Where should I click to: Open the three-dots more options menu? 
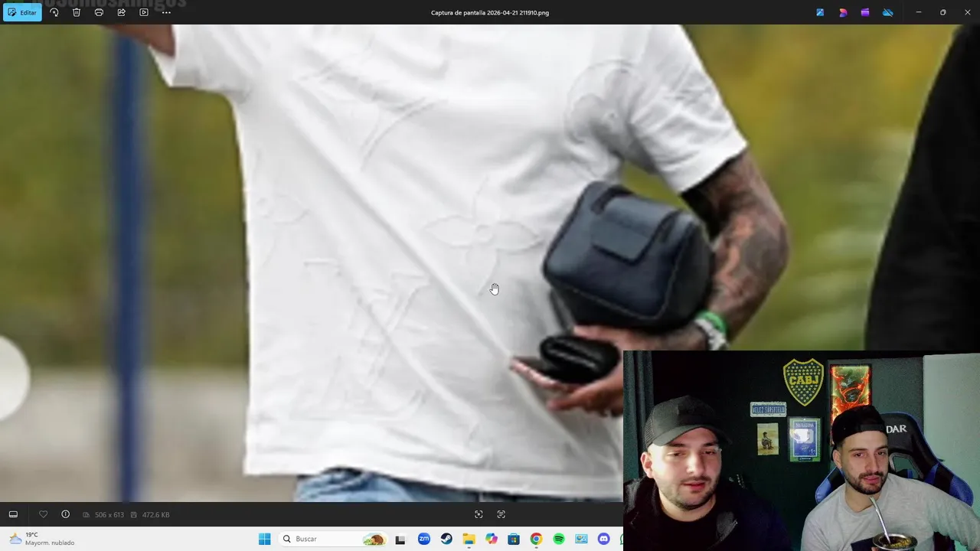coord(166,12)
